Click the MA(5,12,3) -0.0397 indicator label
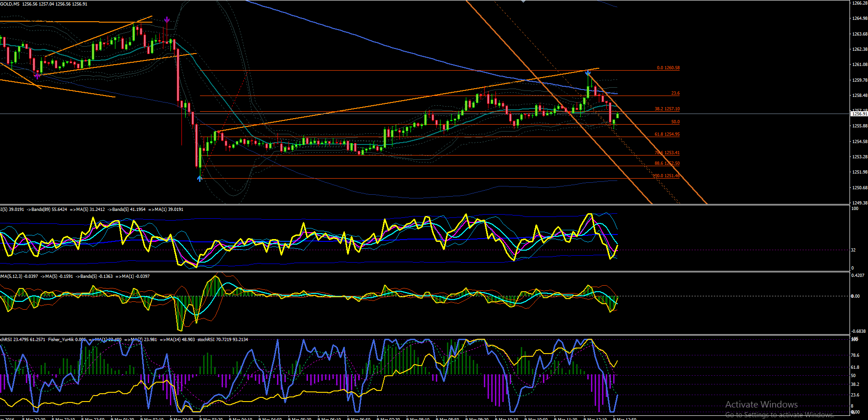Viewport: 868px width, 420px height. coord(19,276)
